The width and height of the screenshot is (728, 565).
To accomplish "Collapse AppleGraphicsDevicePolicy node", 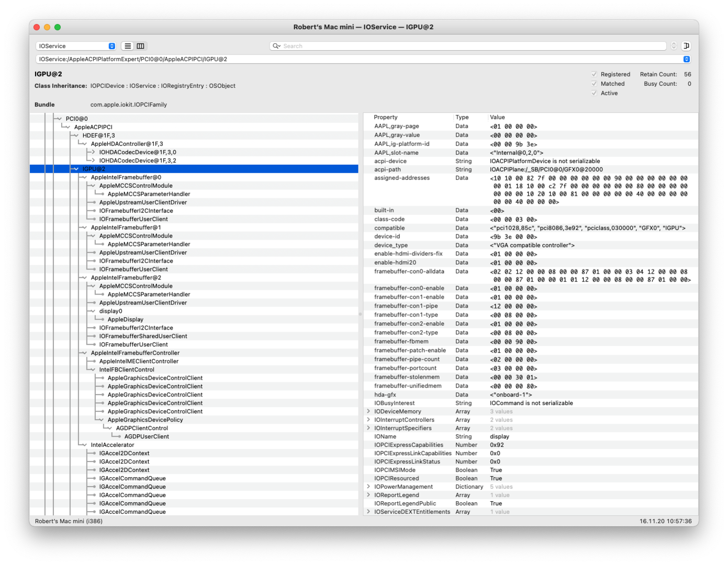I will click(x=101, y=420).
